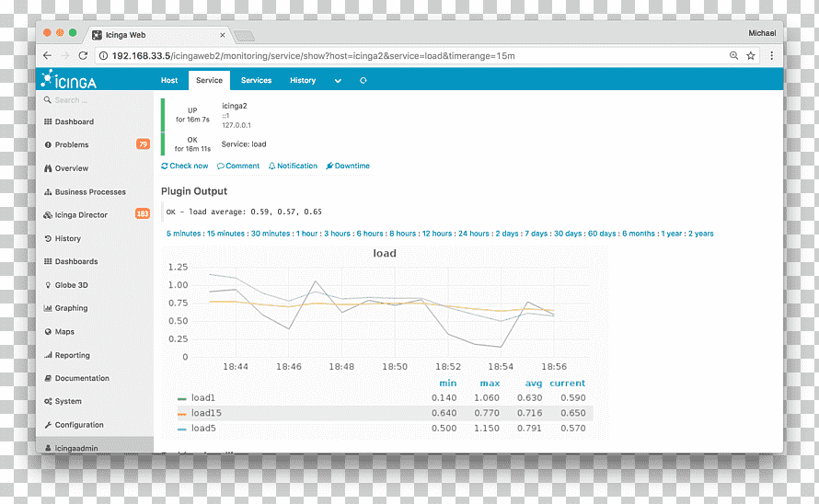Screen dimensions: 819x504
Task: Click the Icinga Director 183 badge
Action: tap(143, 213)
